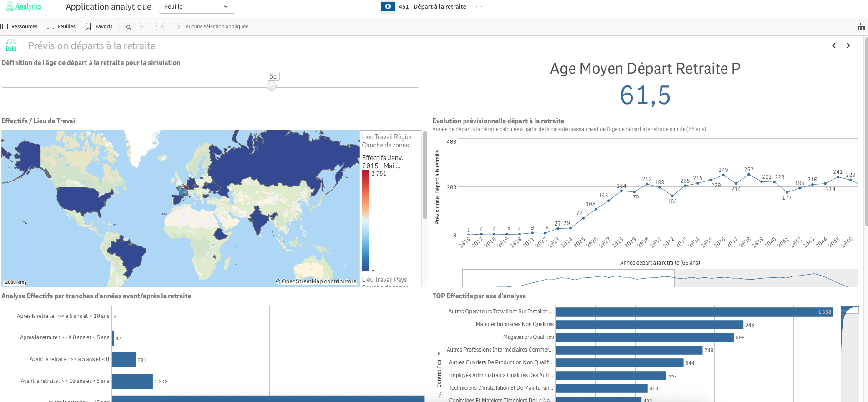Expand the Contrat Pcs dimension arrow

click(x=439, y=353)
